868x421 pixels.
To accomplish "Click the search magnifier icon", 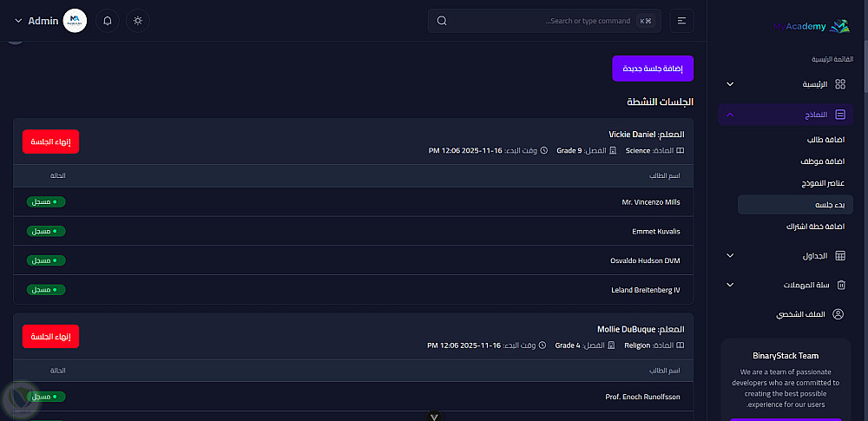I will (x=442, y=21).
